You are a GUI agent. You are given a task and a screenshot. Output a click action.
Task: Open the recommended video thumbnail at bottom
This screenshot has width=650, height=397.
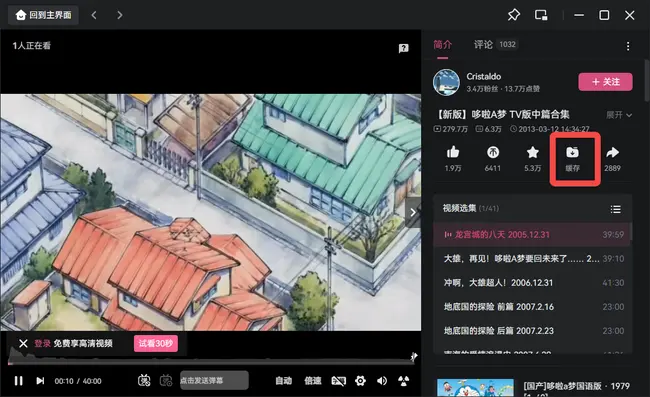pyautogui.click(x=475, y=388)
